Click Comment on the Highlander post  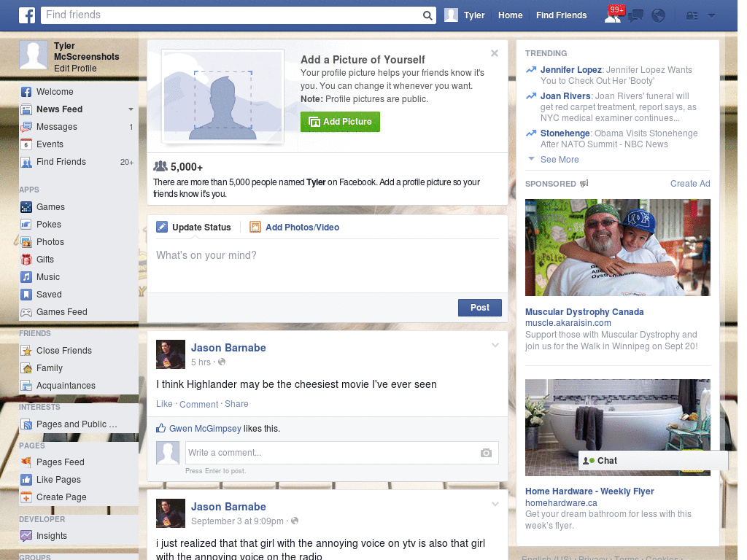click(198, 404)
